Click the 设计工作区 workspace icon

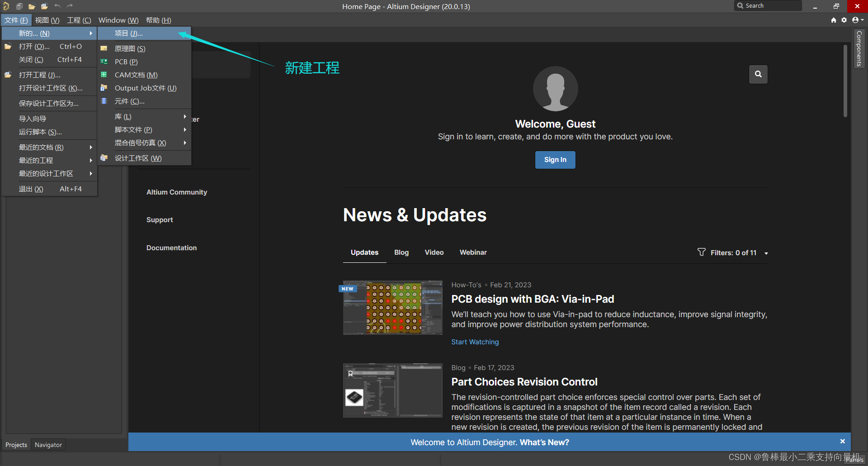pos(104,158)
